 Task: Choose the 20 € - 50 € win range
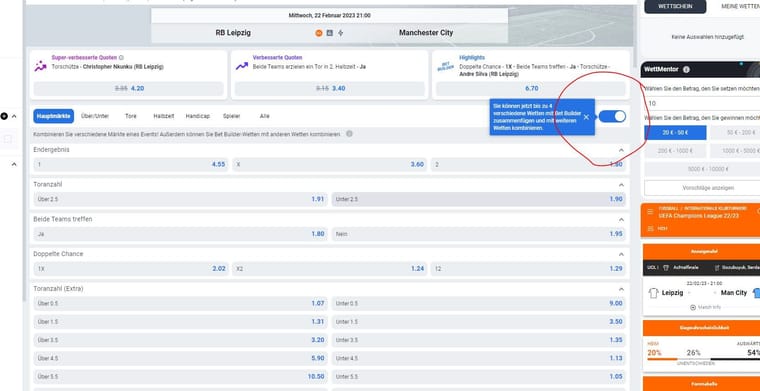[x=675, y=133]
